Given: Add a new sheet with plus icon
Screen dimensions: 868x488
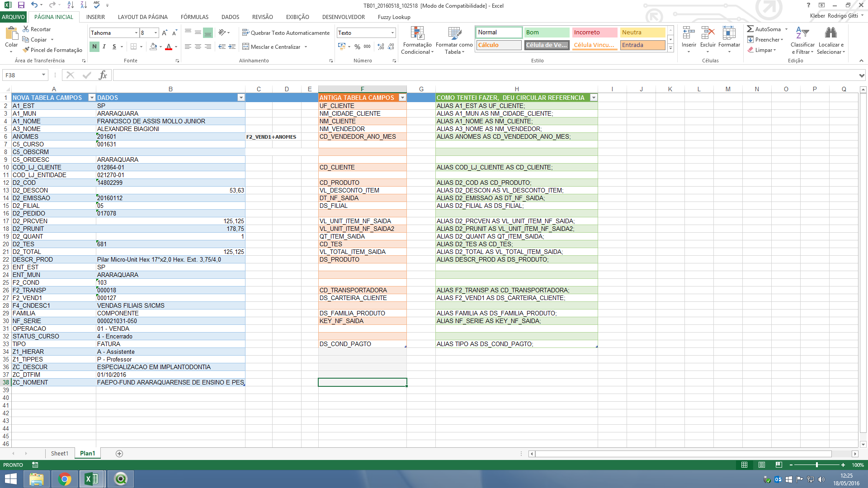Looking at the screenshot, I should pyautogui.click(x=119, y=453).
